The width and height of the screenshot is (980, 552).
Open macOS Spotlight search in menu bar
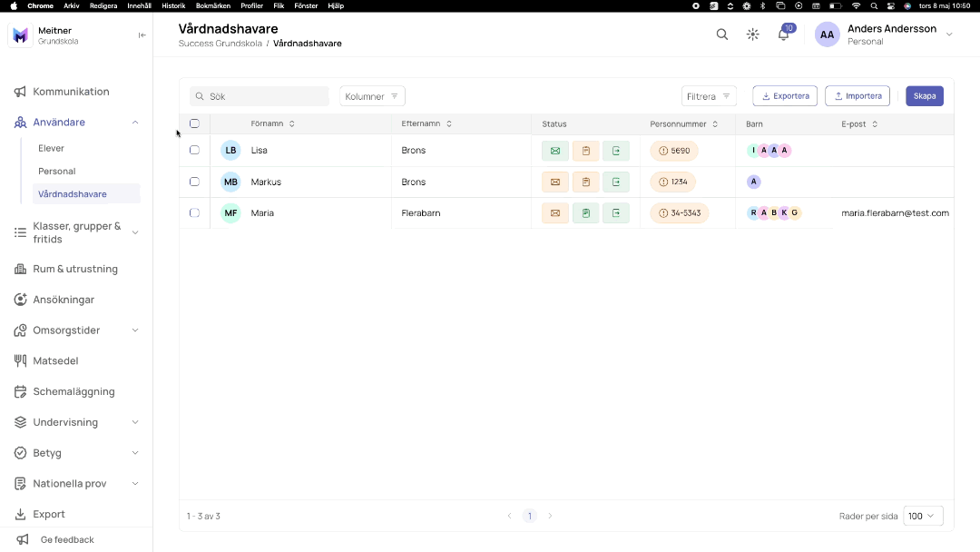coord(874,5)
